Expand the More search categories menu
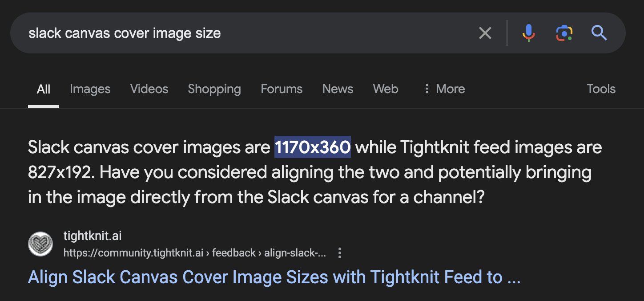This screenshot has width=644, height=301. click(x=444, y=89)
